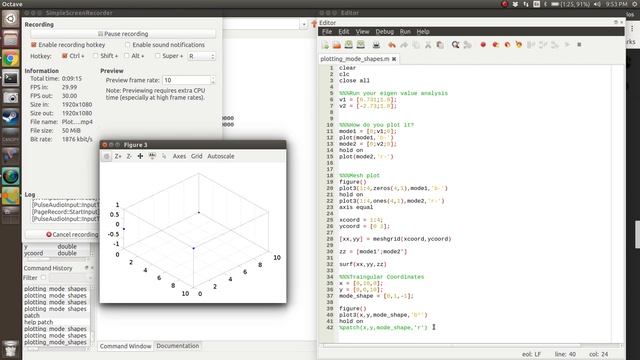Image resolution: width=640 pixels, height=360 pixels.
Task: Open the dropdown arrow left of Editor icon
Action: [304, 25]
